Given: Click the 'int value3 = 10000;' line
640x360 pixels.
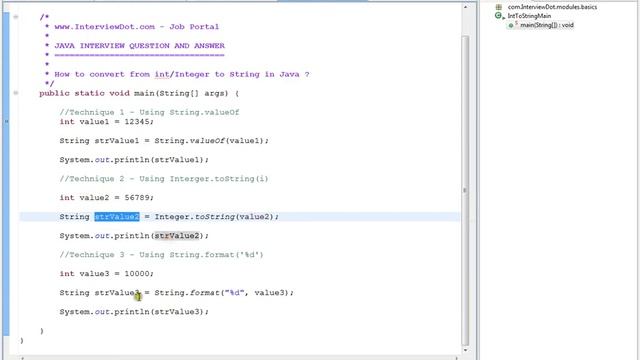Looking at the screenshot, I should coord(107,274).
